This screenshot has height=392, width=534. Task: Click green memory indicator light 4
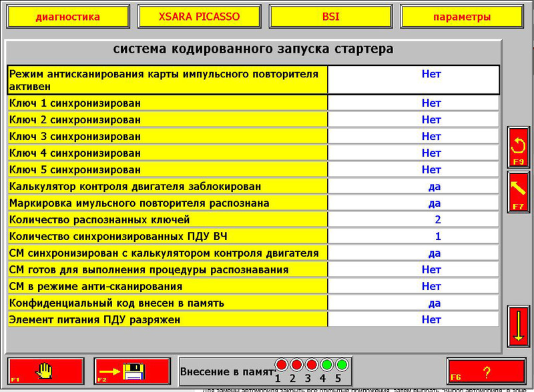coord(326,365)
